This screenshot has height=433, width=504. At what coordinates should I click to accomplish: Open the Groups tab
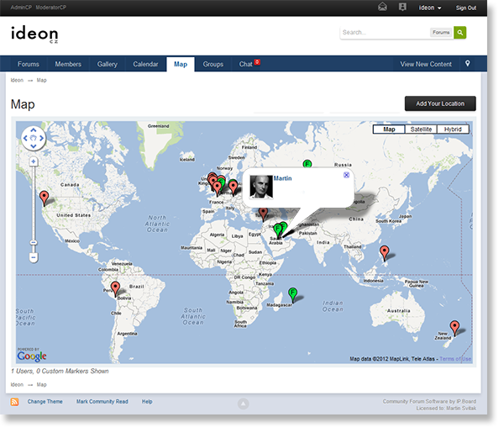click(213, 64)
